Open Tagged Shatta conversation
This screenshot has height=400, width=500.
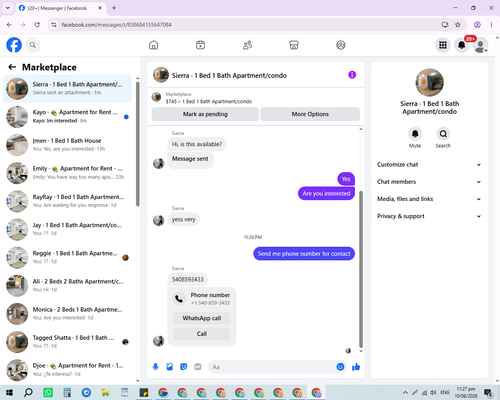point(67,342)
